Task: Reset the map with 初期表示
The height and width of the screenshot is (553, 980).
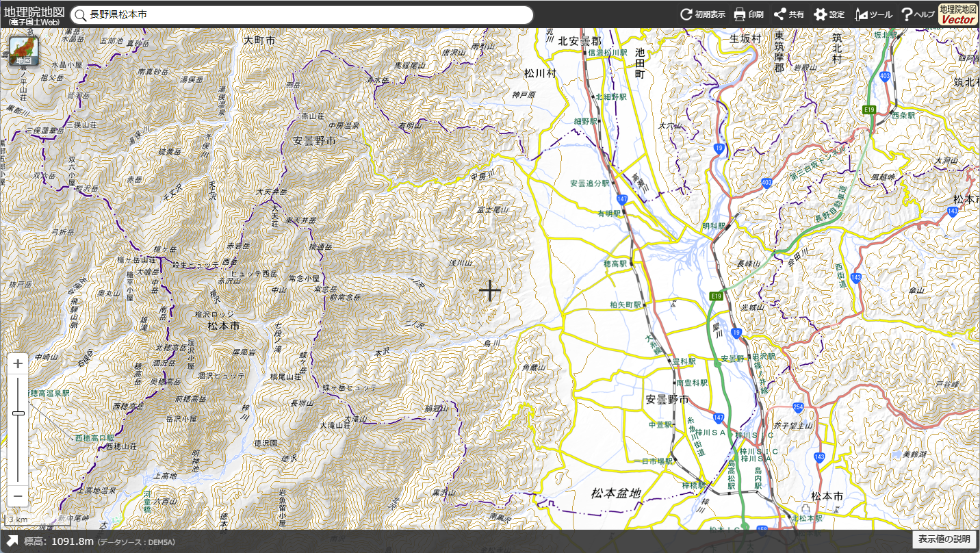Action: pos(702,14)
